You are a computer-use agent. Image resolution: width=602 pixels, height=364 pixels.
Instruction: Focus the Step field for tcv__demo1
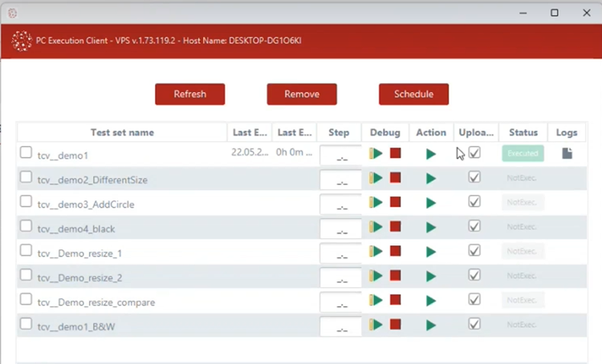pyautogui.click(x=340, y=155)
